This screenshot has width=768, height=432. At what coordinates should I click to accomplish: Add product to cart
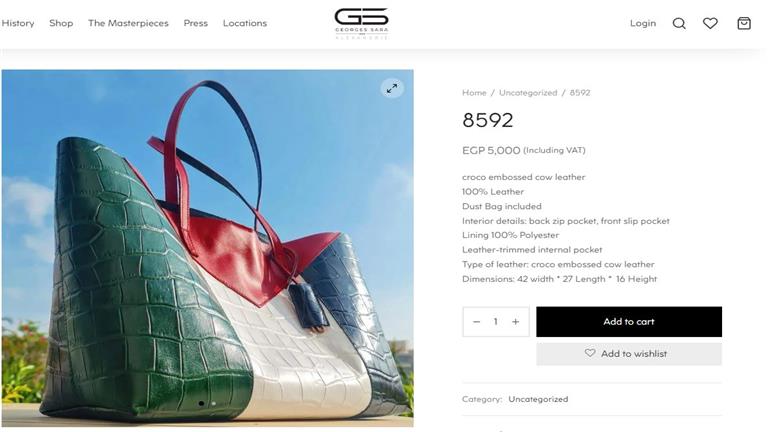[629, 322]
